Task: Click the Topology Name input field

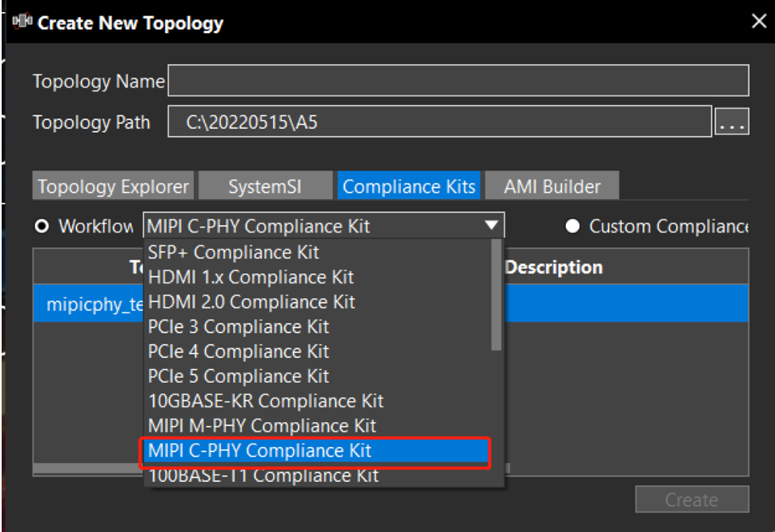Action: tap(458, 80)
